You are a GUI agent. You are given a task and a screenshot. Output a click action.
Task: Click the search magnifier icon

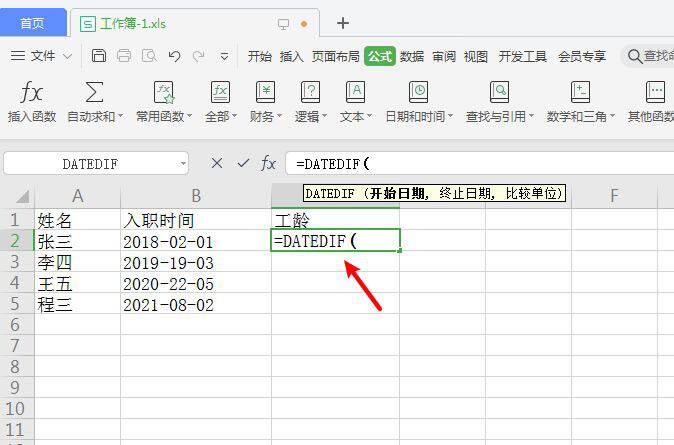coord(635,56)
